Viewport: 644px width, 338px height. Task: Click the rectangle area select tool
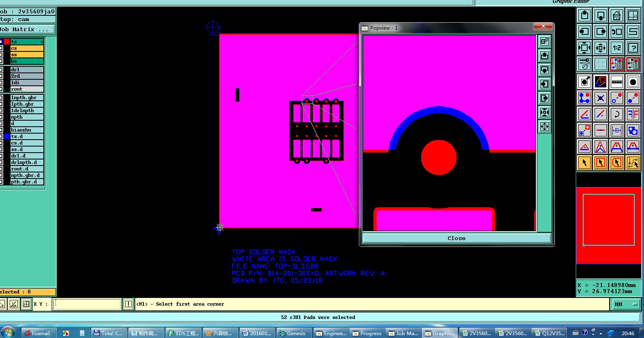point(601,163)
